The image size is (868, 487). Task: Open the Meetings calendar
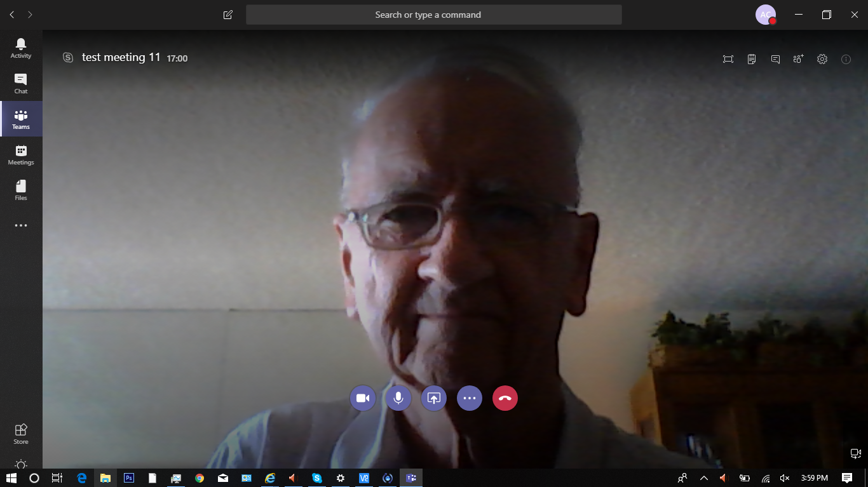tap(21, 155)
